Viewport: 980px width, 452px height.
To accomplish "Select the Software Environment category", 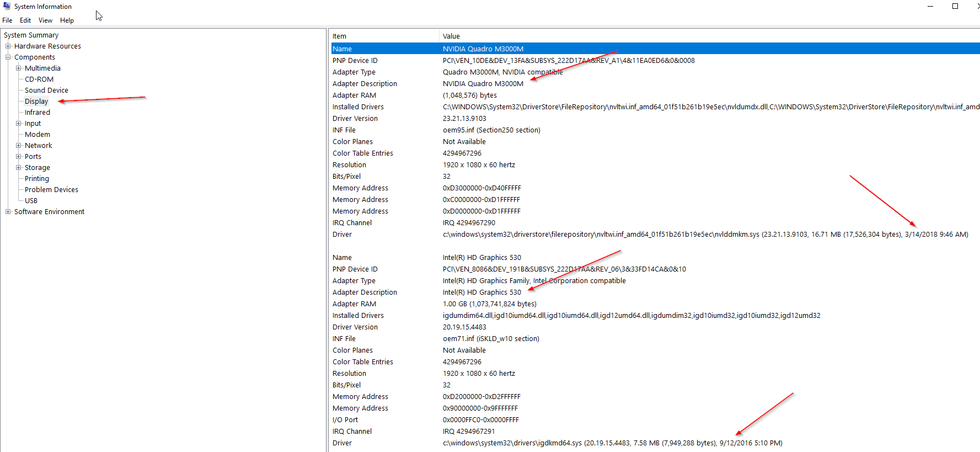I will [x=49, y=212].
